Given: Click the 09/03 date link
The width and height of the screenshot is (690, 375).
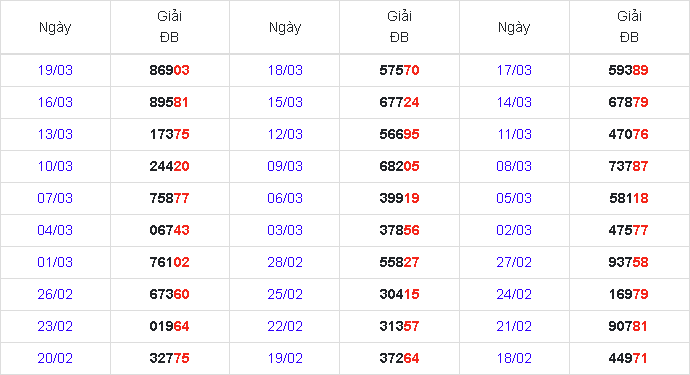Looking at the screenshot, I should (285, 166).
